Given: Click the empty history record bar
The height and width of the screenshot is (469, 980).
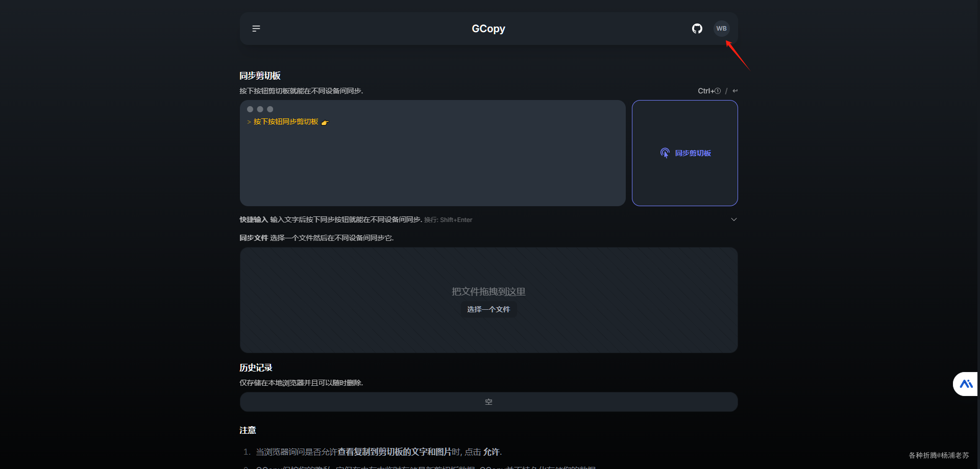Looking at the screenshot, I should coord(489,402).
